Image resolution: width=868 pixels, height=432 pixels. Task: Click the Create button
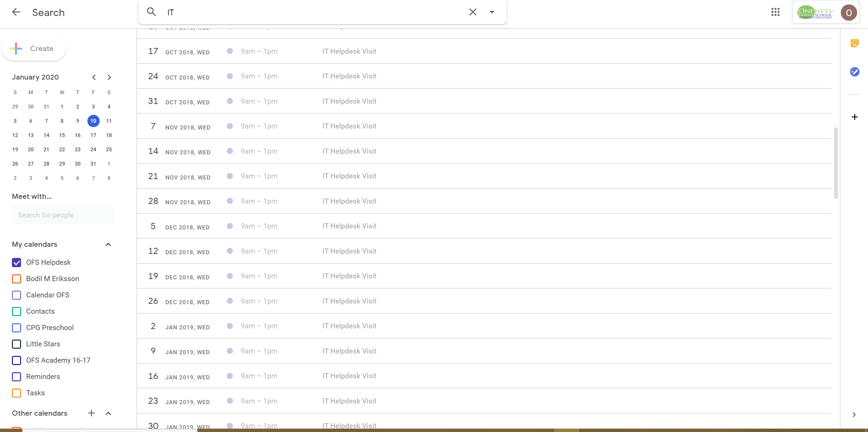click(34, 49)
